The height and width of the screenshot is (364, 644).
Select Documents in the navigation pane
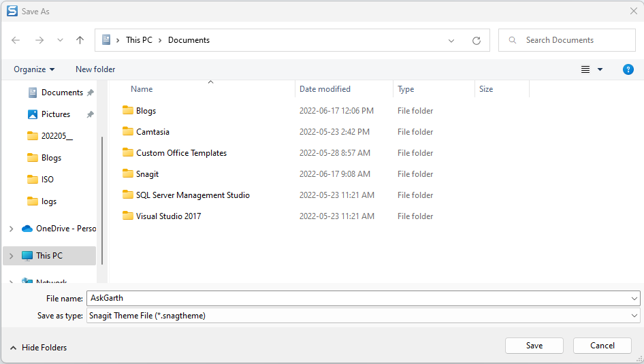point(62,93)
